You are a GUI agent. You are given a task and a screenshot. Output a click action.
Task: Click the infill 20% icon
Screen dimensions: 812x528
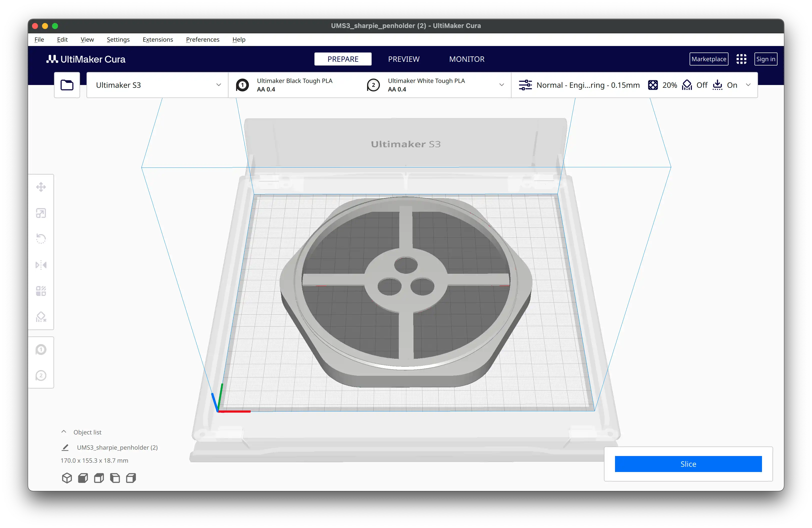pos(653,85)
